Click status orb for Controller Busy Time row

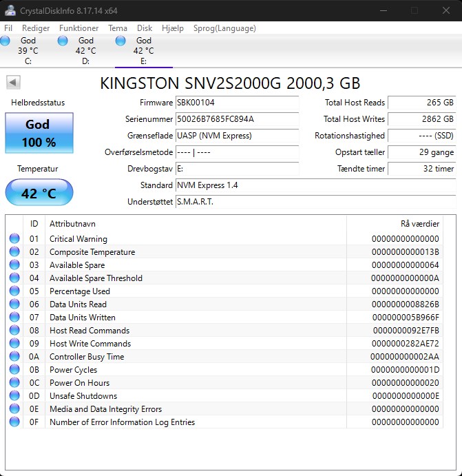pos(14,356)
